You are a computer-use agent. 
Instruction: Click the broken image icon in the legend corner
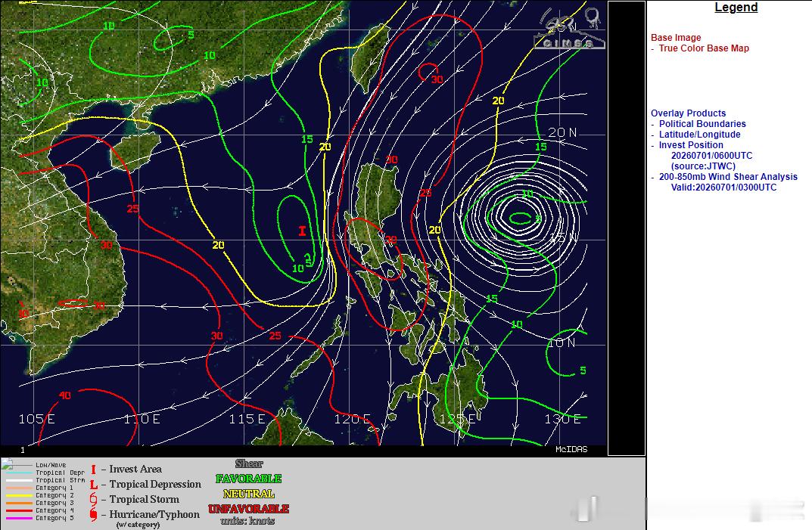point(7,463)
